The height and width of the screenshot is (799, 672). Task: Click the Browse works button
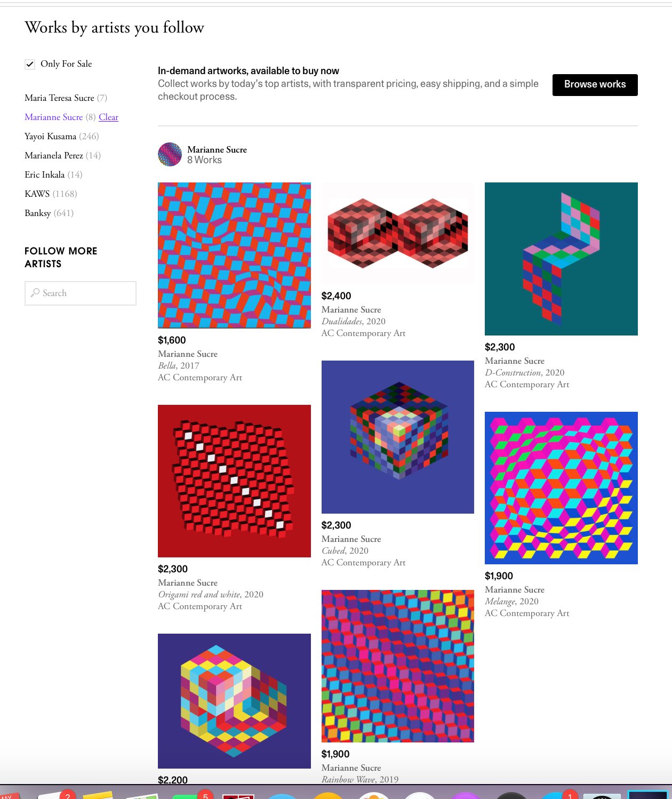pyautogui.click(x=595, y=84)
